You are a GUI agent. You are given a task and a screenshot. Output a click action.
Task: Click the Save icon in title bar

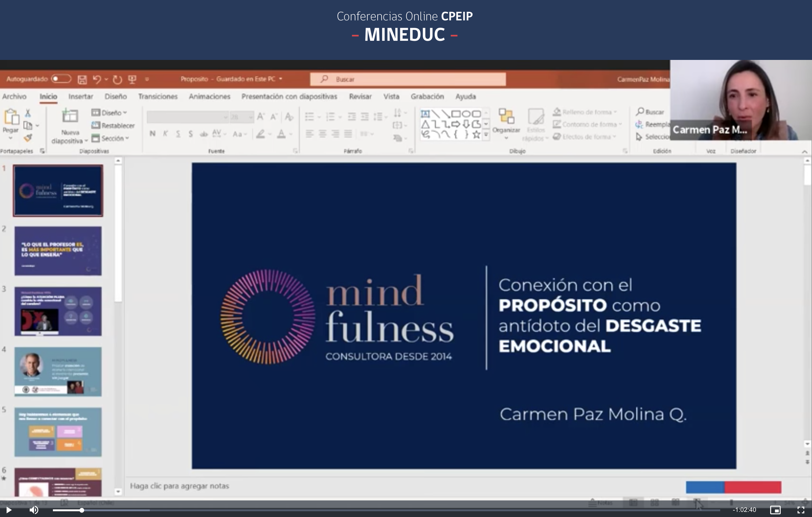[x=82, y=79]
